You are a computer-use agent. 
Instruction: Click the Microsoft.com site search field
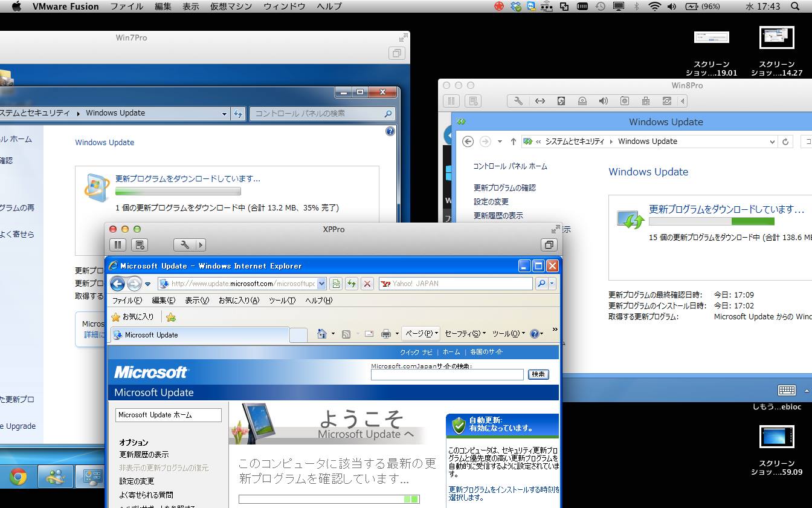click(x=447, y=375)
